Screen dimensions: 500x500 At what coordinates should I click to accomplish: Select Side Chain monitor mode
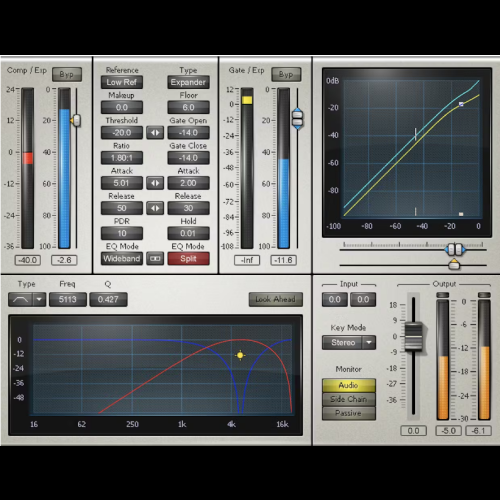coord(349,399)
